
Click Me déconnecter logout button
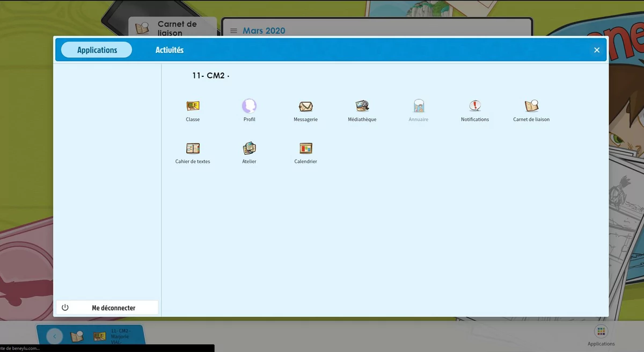click(x=107, y=308)
